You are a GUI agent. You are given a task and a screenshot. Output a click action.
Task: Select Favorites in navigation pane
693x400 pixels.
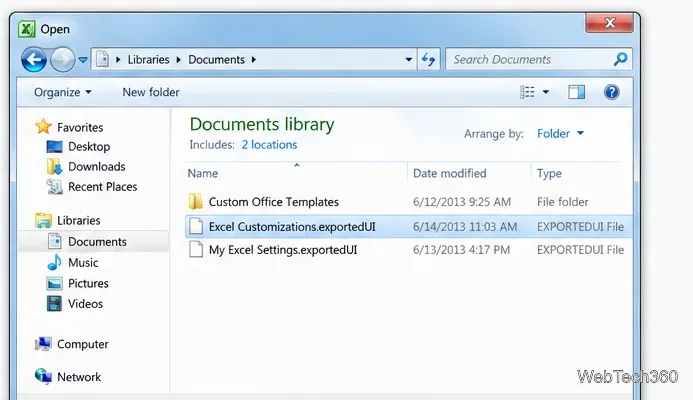80,127
